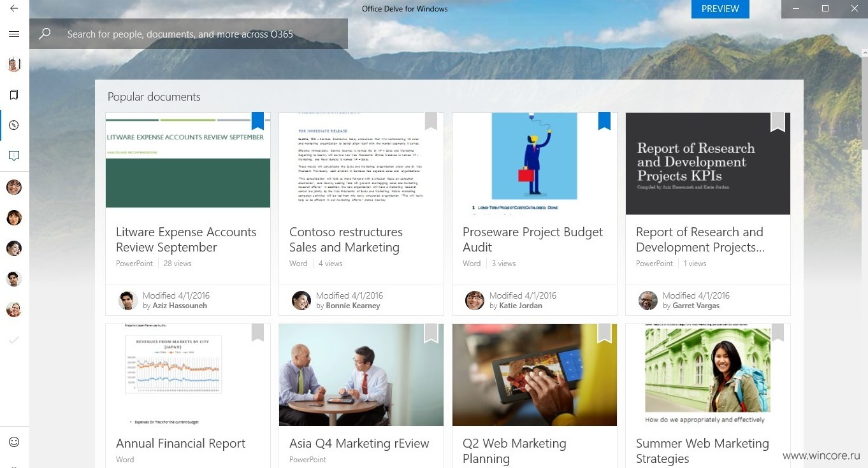Image resolution: width=868 pixels, height=468 pixels.
Task: Open Summer Web Marketing Strategies thumbnail
Action: click(708, 375)
